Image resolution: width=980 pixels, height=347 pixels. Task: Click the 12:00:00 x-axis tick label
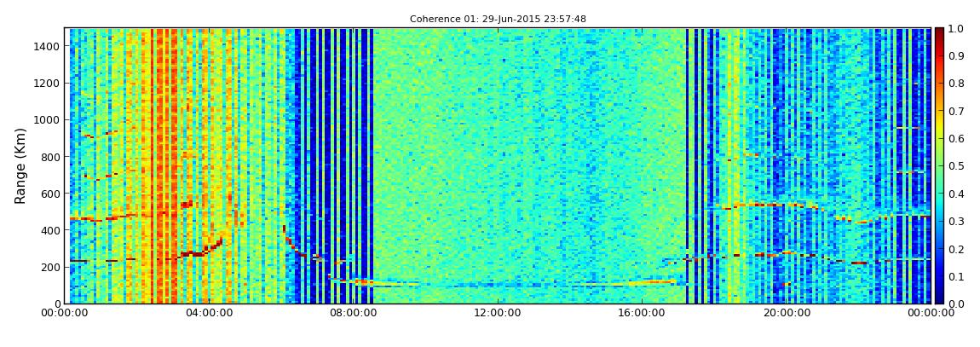pos(498,313)
